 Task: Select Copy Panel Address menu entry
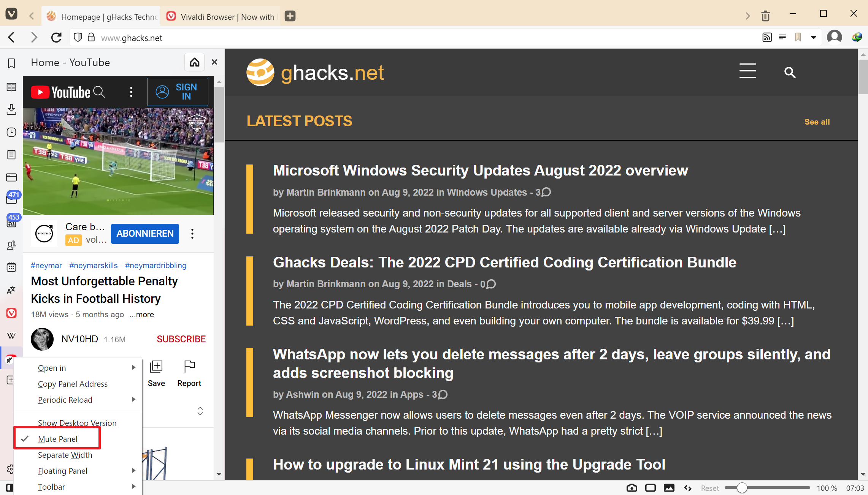click(73, 384)
